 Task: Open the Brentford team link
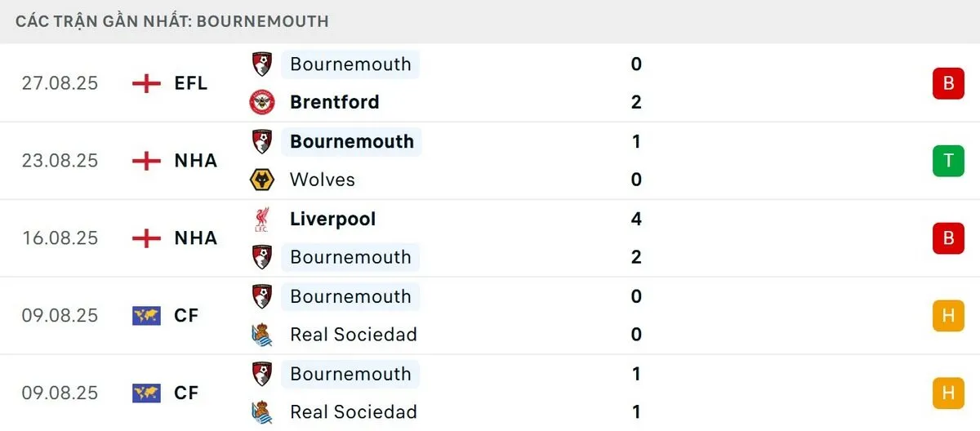pos(334,102)
